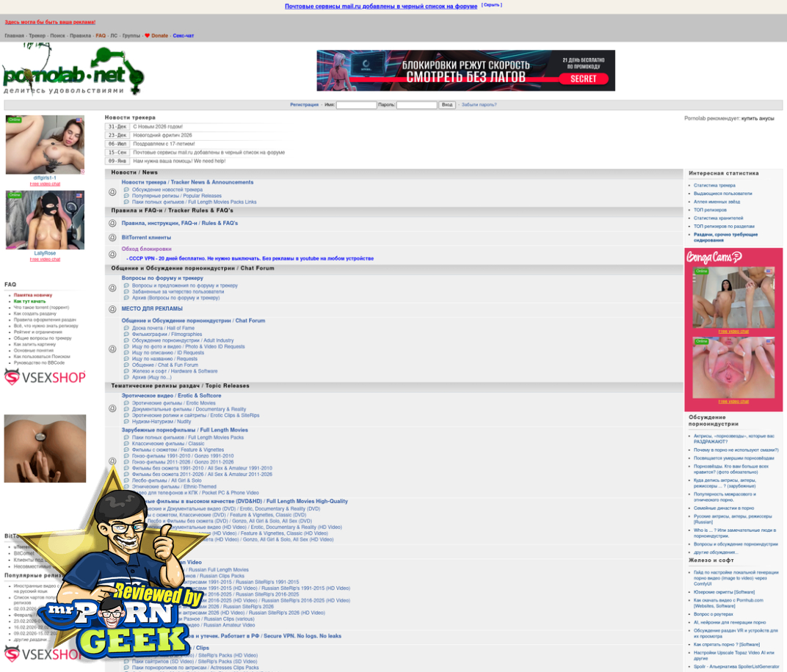Click the forum icon beside Правила, инструкции, FAQ-и
The width and height of the screenshot is (787, 672).
tap(112, 223)
